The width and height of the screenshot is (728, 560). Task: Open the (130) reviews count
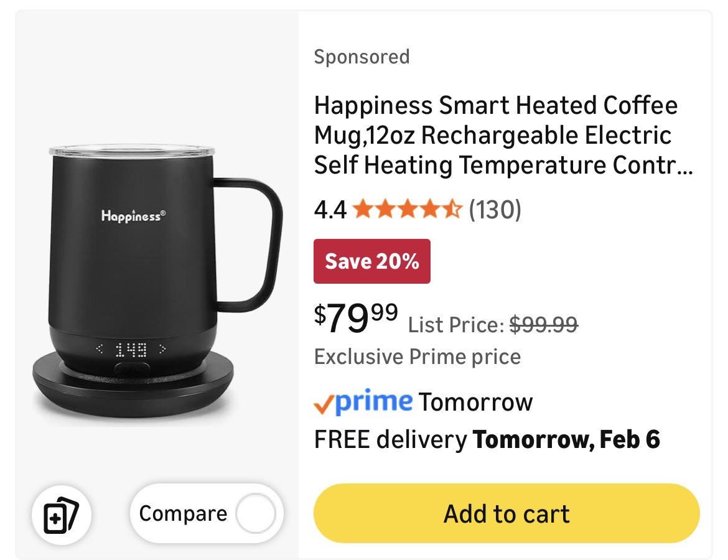[495, 210]
